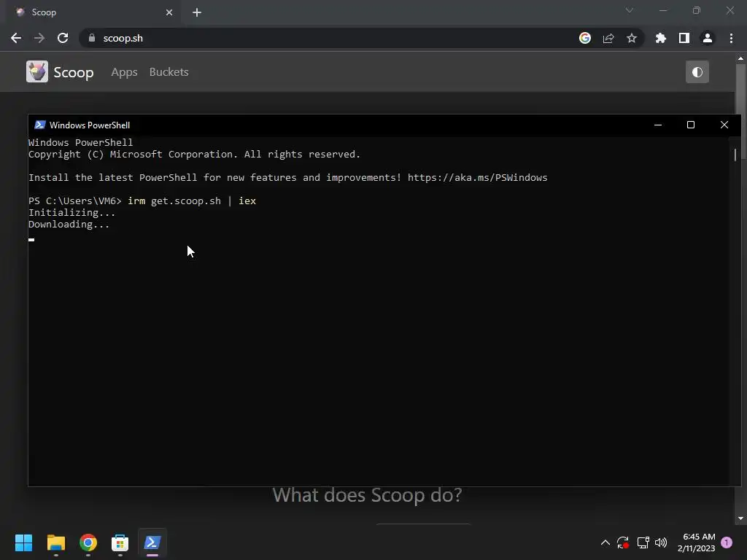Click the Scoop logo on the website
This screenshot has width=747, height=560.
(37, 72)
